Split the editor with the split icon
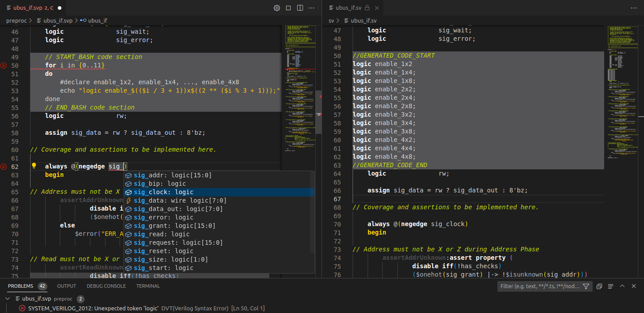 tap(300, 8)
